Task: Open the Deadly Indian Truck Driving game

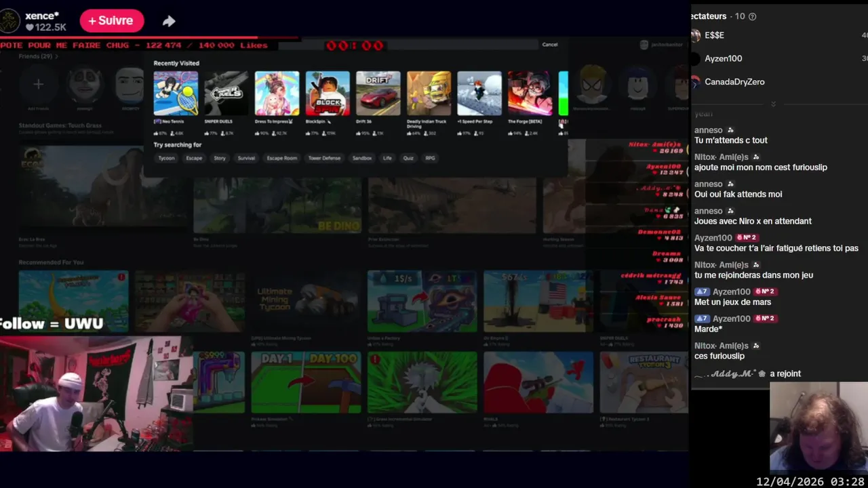Action: pyautogui.click(x=429, y=94)
